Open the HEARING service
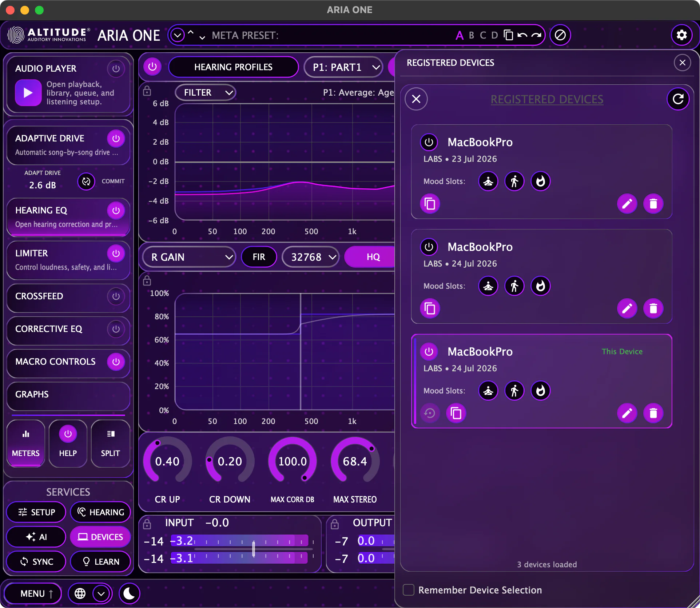Image resolution: width=700 pixels, height=608 pixels. point(100,512)
